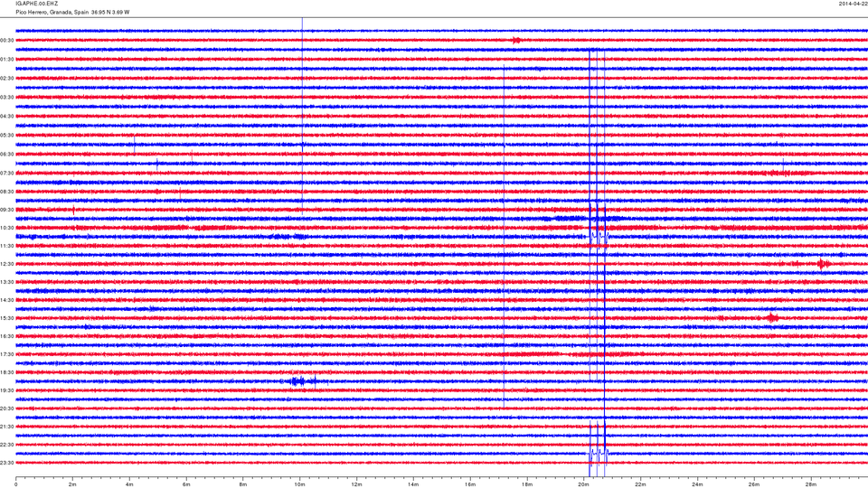Select the 11:30 time label
868x488 pixels.
(x=7, y=246)
